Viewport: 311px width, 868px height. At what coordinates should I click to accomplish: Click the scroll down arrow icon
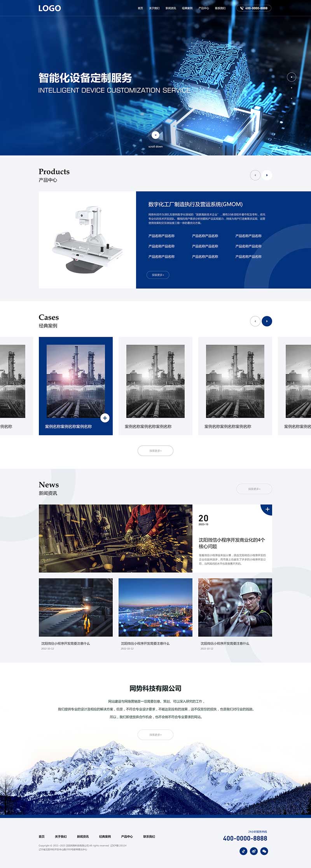155,135
